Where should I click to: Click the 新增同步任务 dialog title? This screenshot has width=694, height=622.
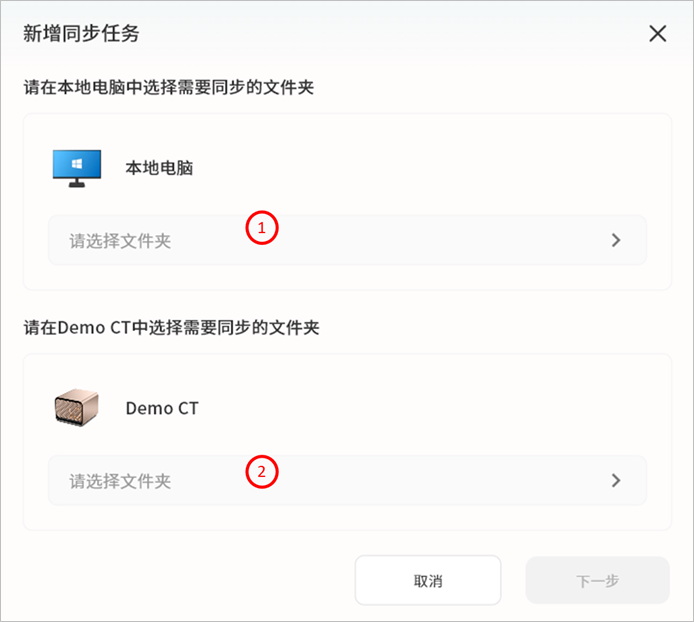pos(81,34)
